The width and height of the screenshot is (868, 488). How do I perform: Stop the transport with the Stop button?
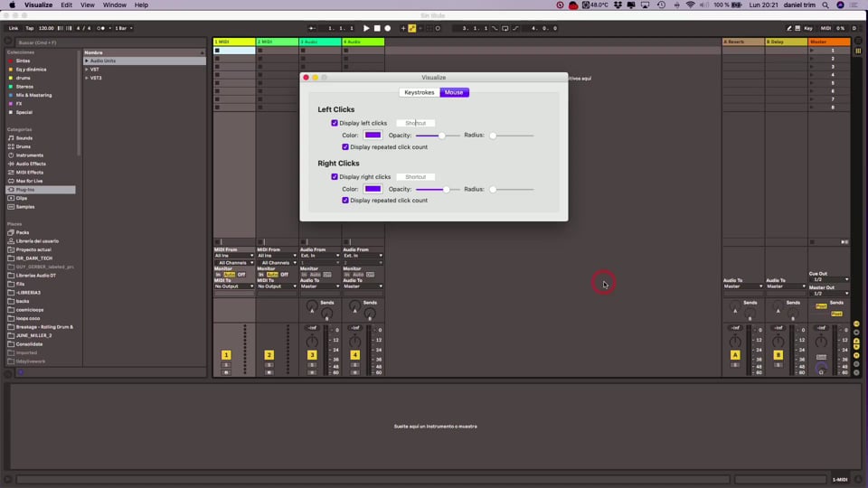point(377,28)
